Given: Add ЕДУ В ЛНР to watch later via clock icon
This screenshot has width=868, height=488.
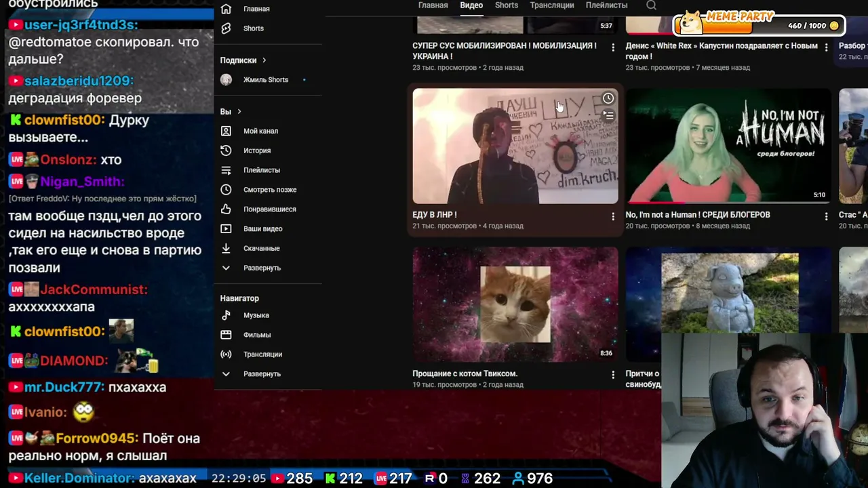Looking at the screenshot, I should tap(608, 98).
